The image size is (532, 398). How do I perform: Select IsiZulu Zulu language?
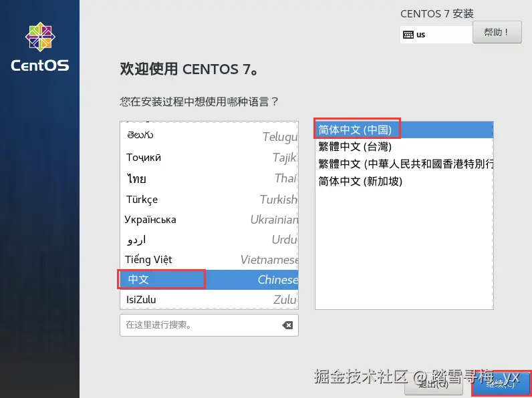pyautogui.click(x=209, y=299)
